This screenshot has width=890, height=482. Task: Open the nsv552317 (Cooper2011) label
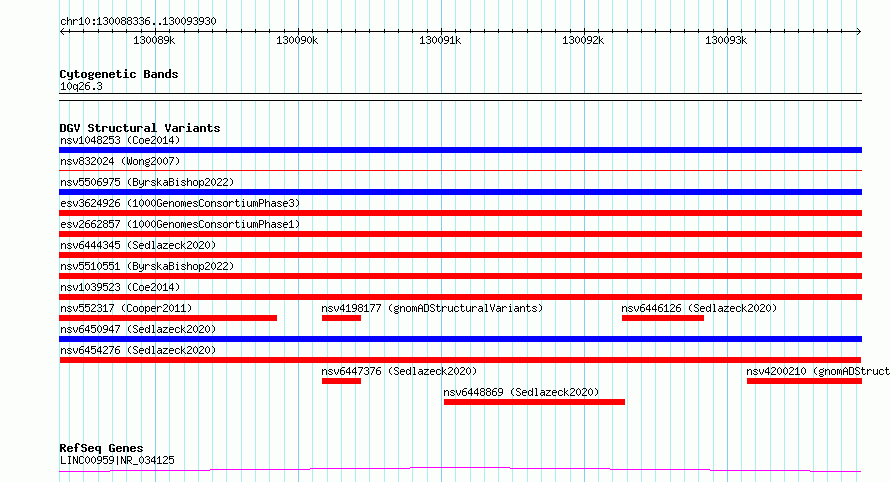(x=126, y=308)
